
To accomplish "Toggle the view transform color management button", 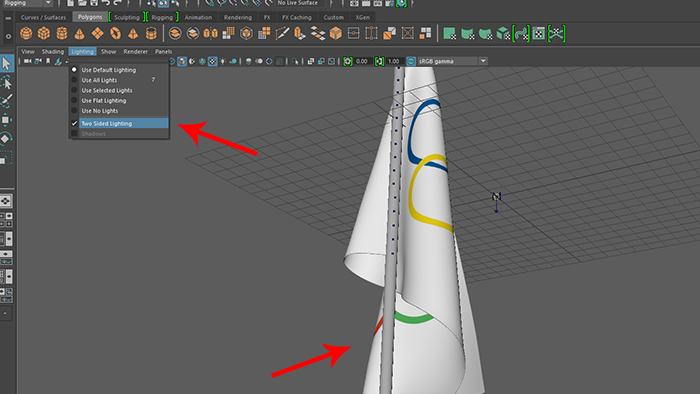I will (411, 61).
